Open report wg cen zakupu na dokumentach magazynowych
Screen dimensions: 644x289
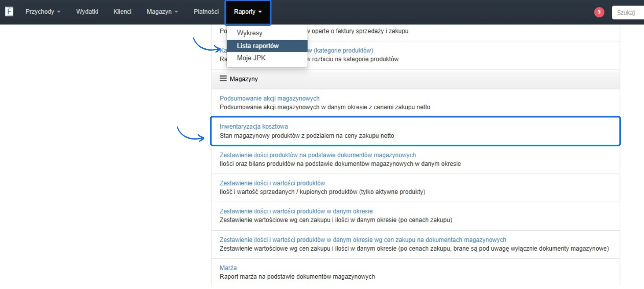(x=363, y=240)
